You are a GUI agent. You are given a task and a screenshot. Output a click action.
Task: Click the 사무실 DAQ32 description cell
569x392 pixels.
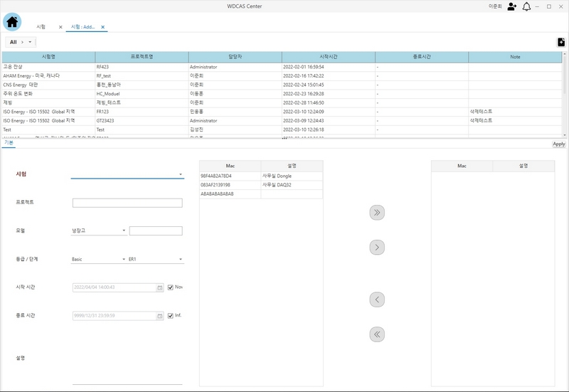click(x=292, y=185)
